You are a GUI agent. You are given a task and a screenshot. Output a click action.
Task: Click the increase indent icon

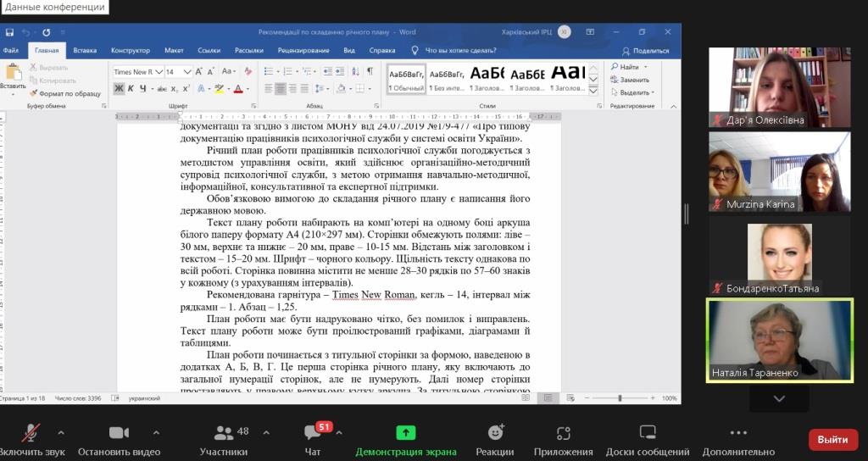coord(340,71)
